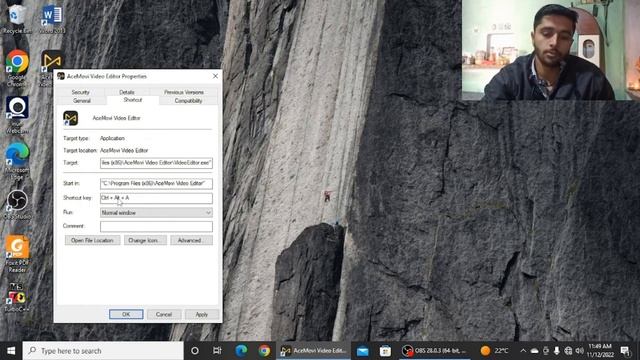
Task: Click the Apply button
Action: (202, 314)
